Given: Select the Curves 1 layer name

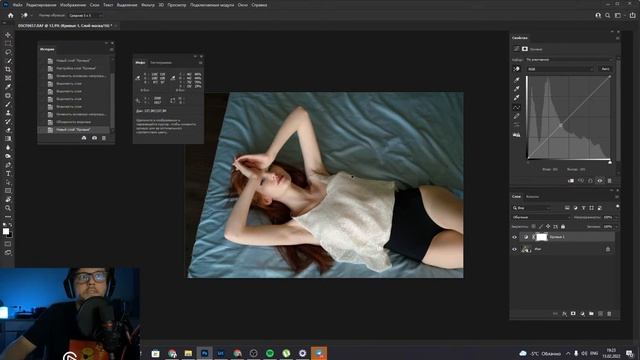Looking at the screenshot, I should pyautogui.click(x=557, y=237).
